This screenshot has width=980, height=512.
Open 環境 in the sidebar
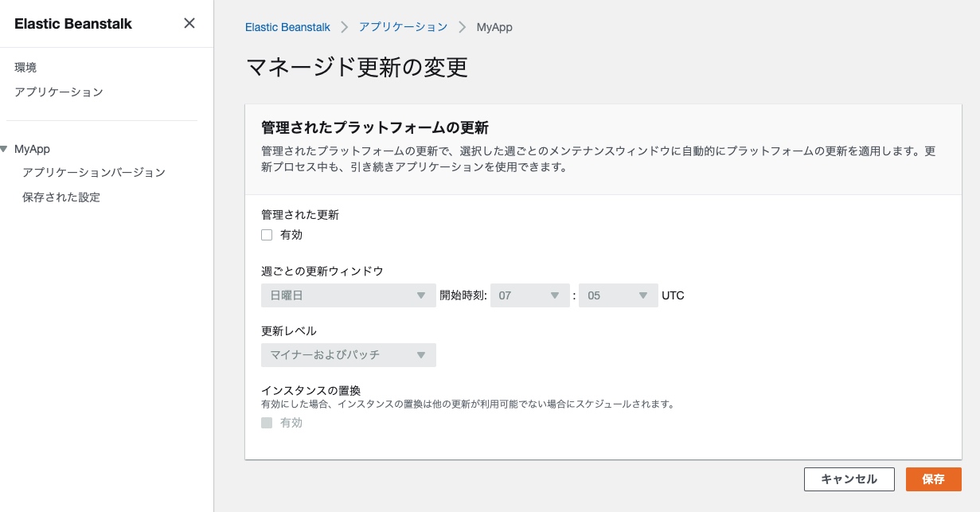click(x=25, y=68)
